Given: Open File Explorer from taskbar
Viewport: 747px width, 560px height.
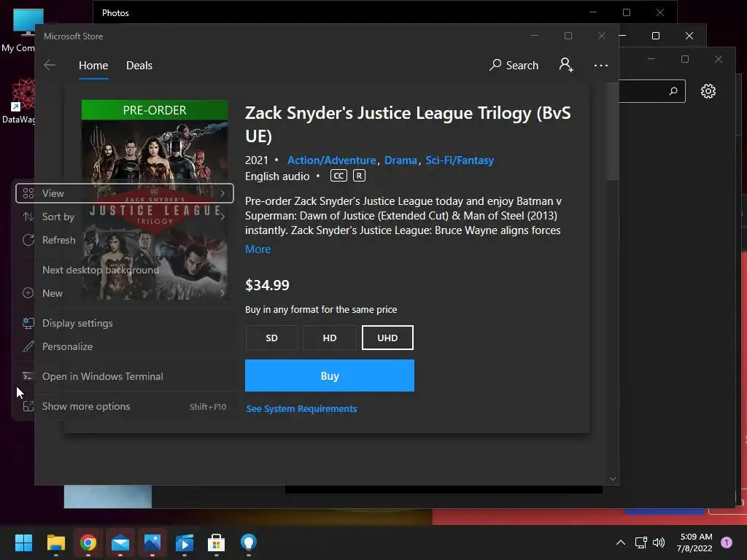Looking at the screenshot, I should (55, 542).
